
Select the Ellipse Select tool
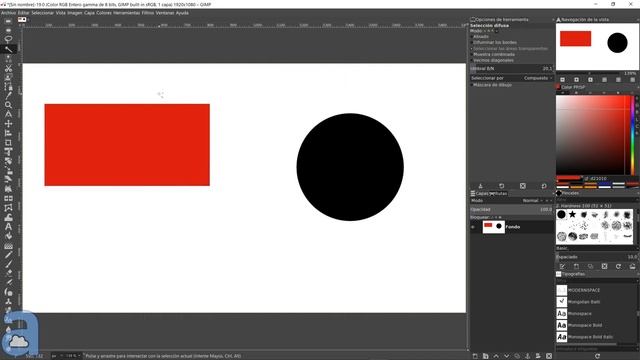(8, 31)
